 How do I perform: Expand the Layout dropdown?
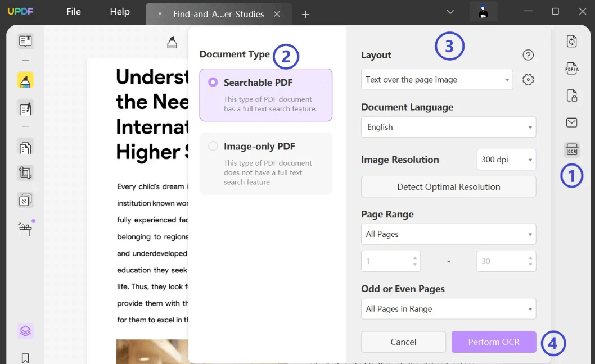(x=437, y=80)
